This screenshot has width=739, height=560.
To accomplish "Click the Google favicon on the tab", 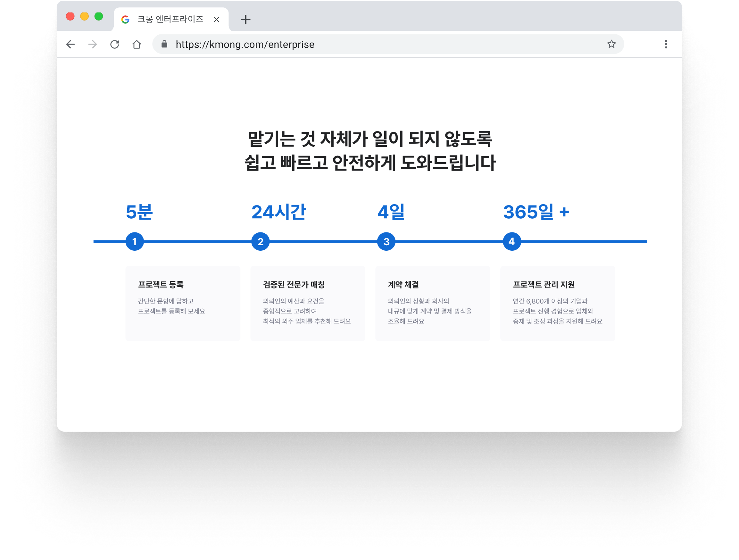I will (x=125, y=19).
